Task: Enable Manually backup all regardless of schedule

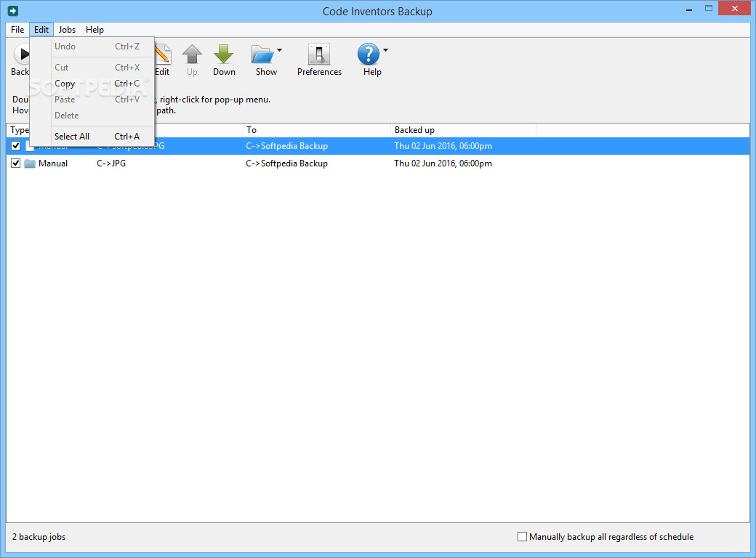Action: 522,536
